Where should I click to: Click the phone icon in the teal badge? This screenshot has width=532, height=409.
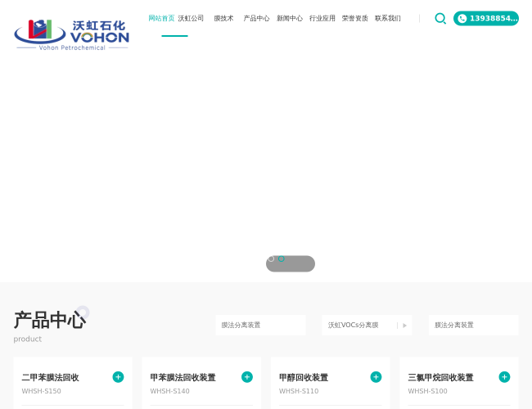coord(462,19)
